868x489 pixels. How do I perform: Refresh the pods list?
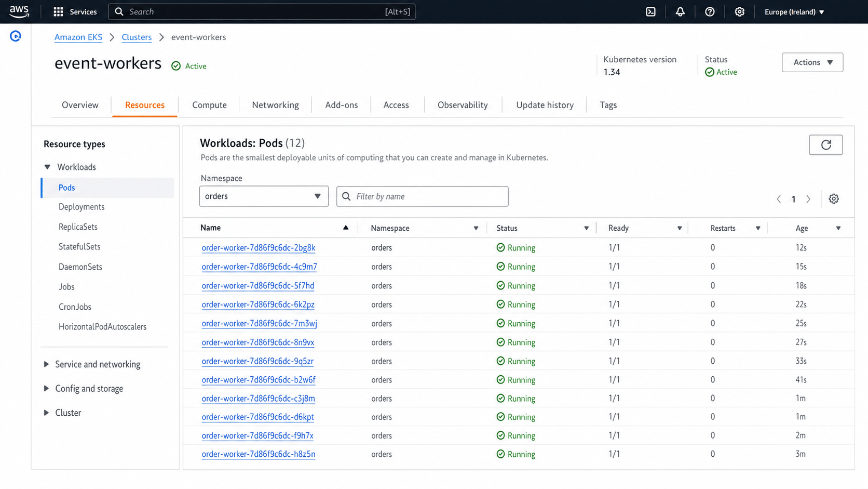[x=825, y=145]
